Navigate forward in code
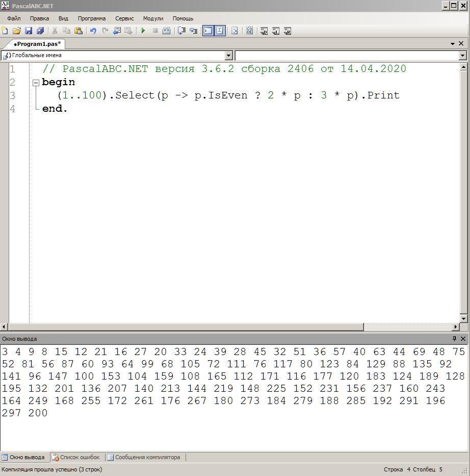The width and height of the screenshot is (470, 476). (128, 31)
